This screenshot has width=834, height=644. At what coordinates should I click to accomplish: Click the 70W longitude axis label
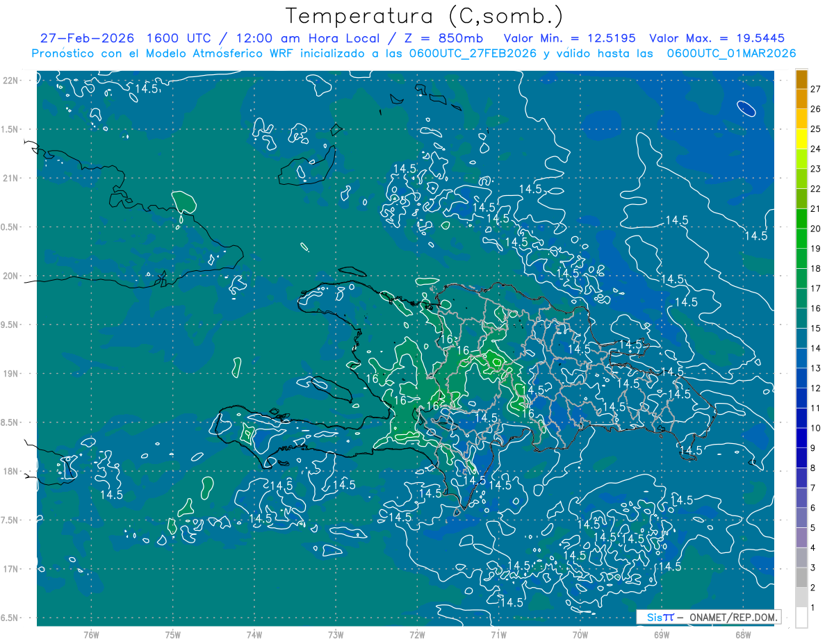pyautogui.click(x=580, y=635)
